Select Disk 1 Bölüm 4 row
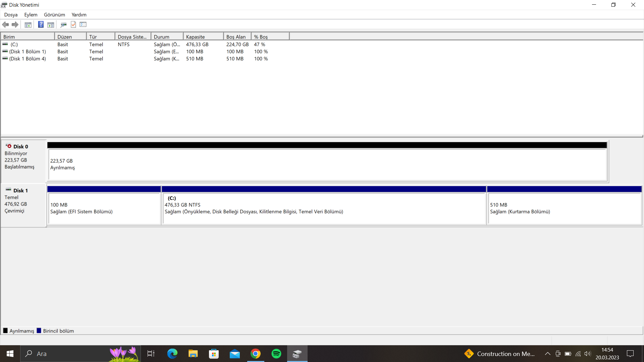The image size is (644, 362). pos(28,59)
